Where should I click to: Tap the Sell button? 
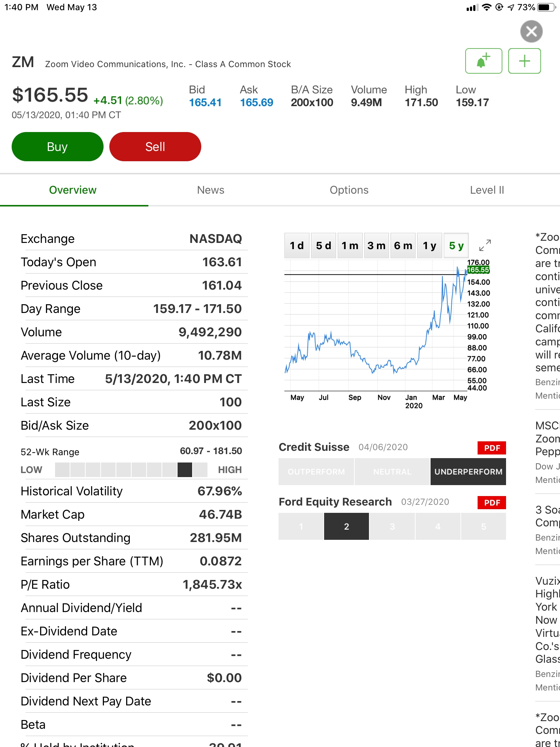click(x=155, y=147)
